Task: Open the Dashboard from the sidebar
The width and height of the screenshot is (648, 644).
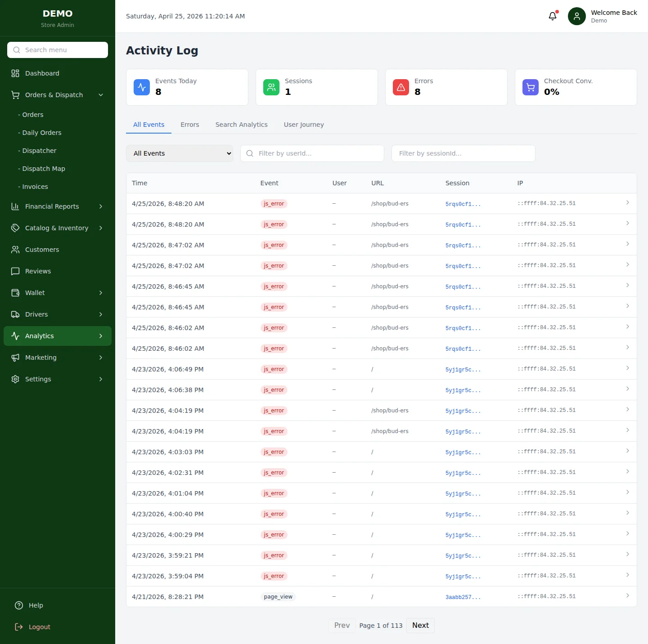Action: click(42, 73)
